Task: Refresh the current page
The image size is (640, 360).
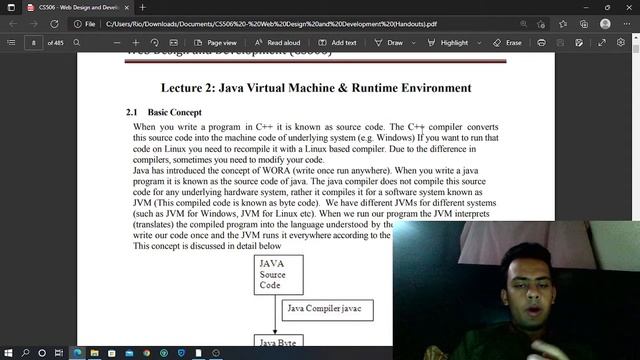Action: [x=54, y=24]
